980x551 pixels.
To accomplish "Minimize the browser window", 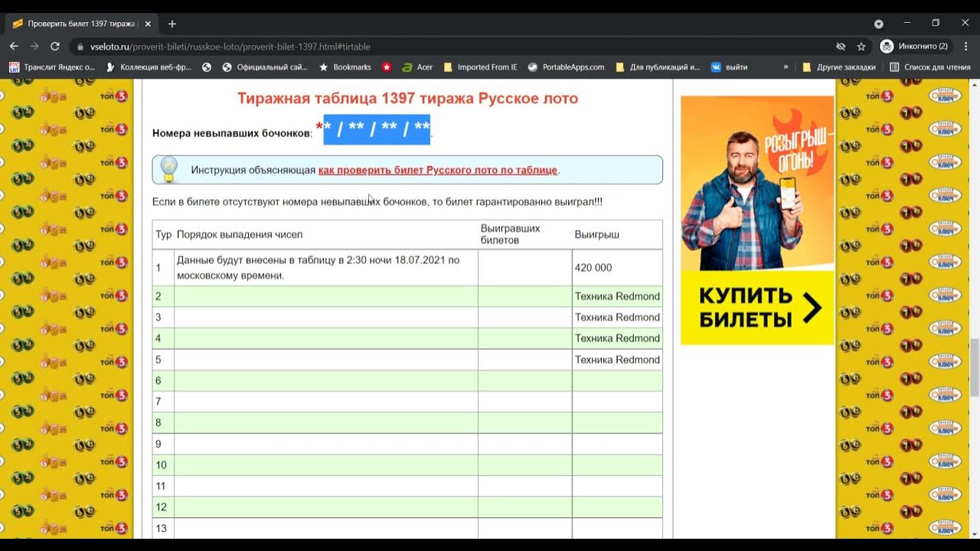I will click(x=907, y=24).
